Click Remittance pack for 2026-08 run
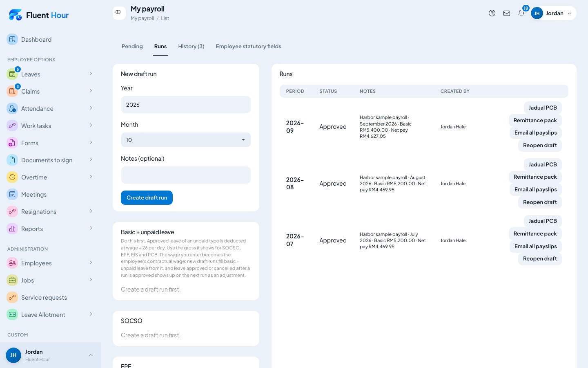 click(535, 177)
